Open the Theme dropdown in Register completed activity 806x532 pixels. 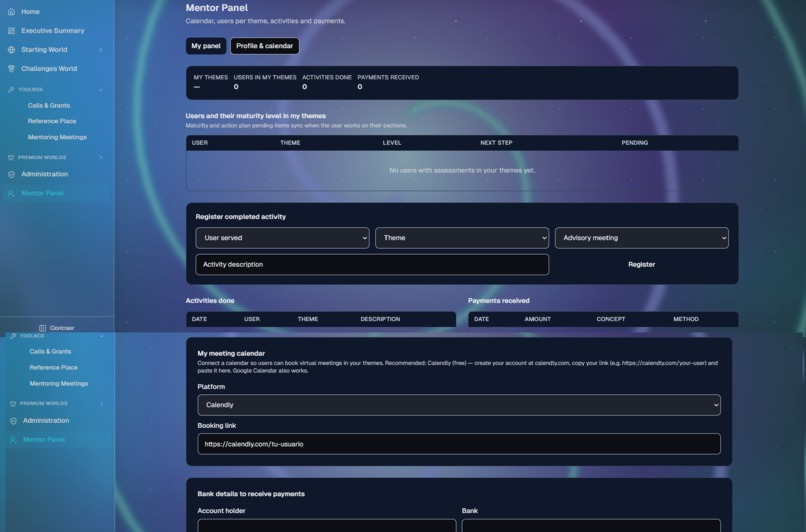coord(462,238)
